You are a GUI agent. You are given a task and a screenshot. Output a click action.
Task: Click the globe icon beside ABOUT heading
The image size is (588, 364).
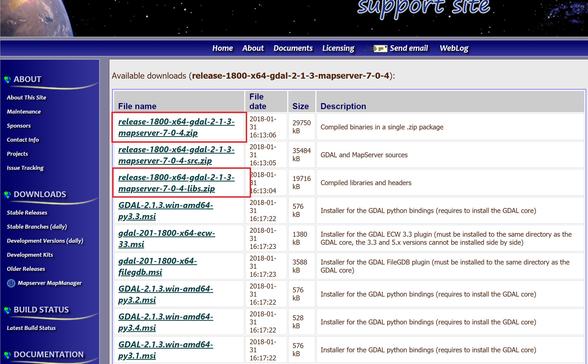coord(7,79)
